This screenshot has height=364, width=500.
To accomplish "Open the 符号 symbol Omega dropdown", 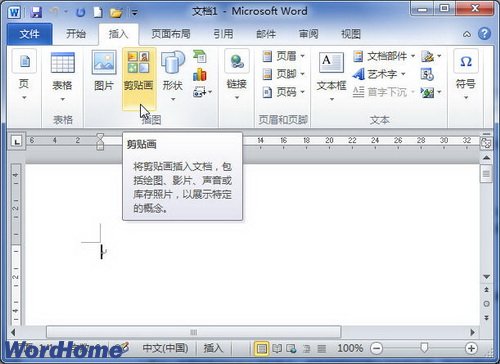I will 466,75.
